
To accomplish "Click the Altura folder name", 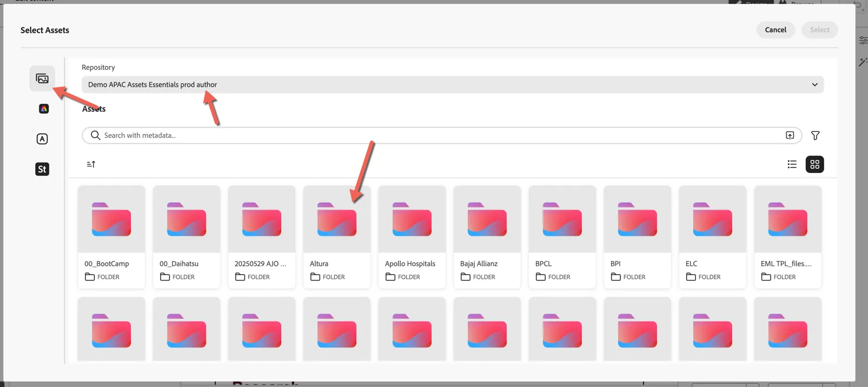I will tap(319, 264).
